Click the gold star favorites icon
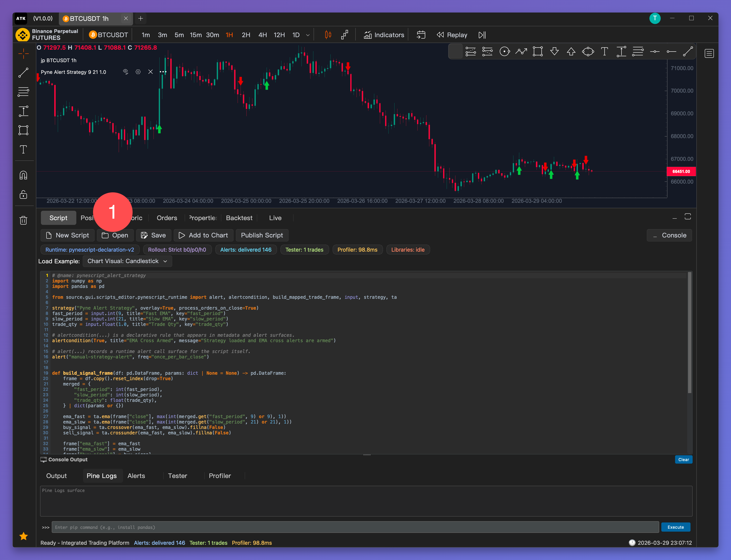This screenshot has height=560, width=731. point(23,536)
